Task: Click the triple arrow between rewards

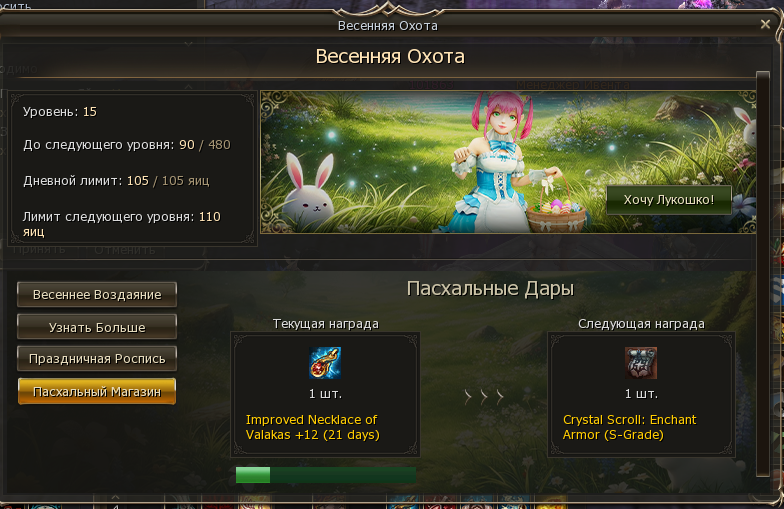Action: point(484,397)
